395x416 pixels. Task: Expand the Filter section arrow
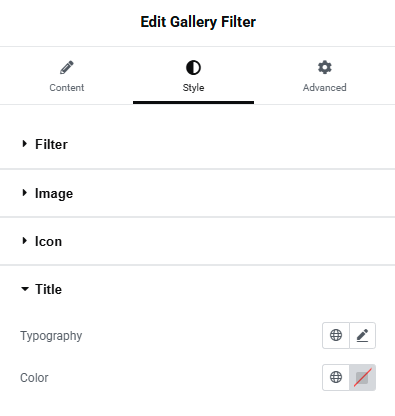pos(24,144)
